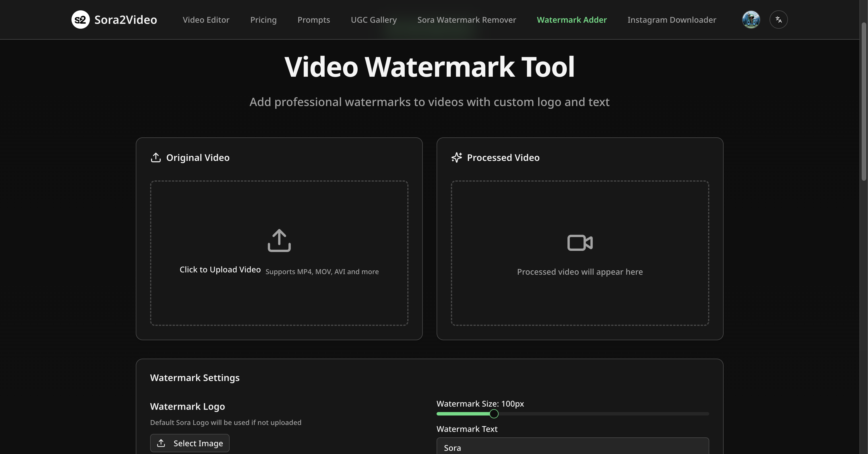Navigate to UGC Gallery
Screen dimensions: 868x454
tap(373, 20)
